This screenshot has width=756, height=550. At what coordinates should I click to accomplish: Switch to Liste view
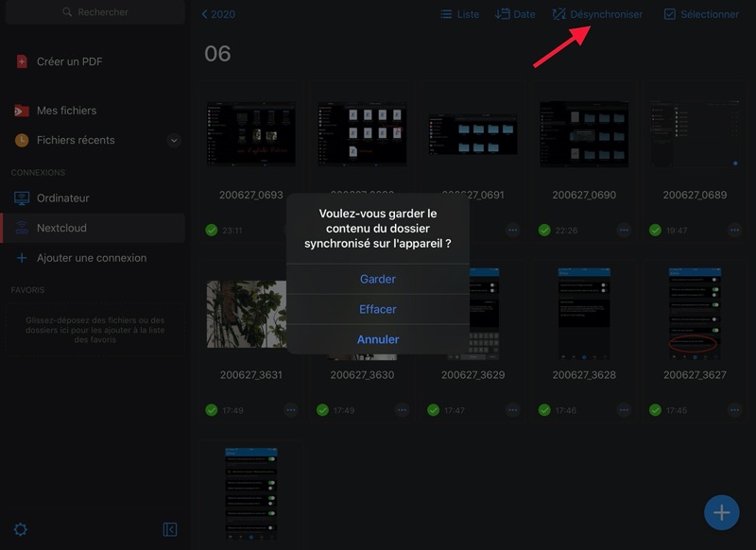tap(459, 14)
